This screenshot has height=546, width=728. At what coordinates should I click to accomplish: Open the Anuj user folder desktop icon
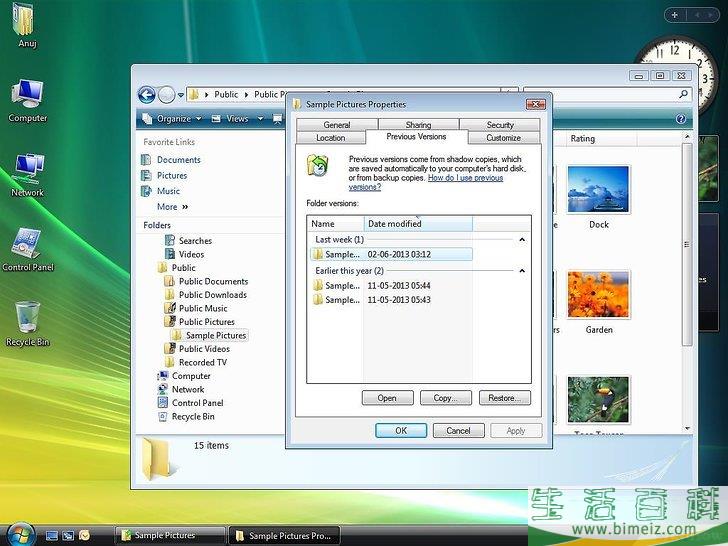click(24, 24)
